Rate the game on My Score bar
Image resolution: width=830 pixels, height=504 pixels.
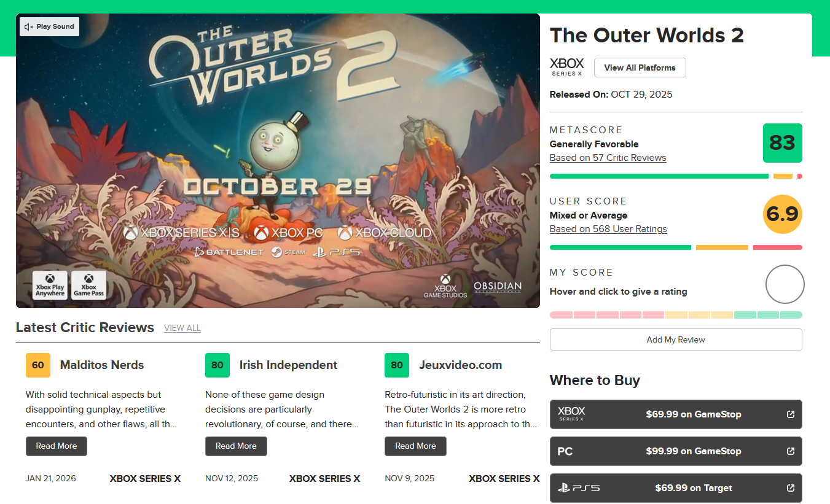(x=676, y=315)
